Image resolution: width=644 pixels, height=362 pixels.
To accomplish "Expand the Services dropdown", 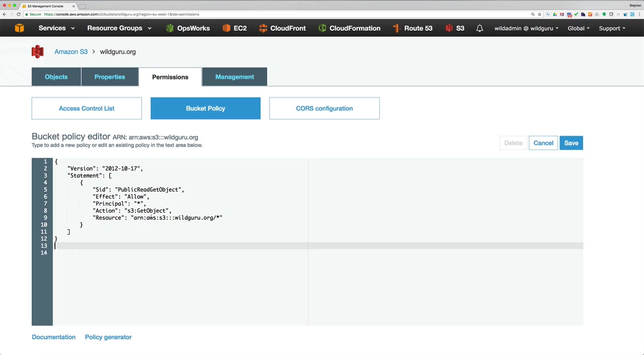I will (57, 28).
